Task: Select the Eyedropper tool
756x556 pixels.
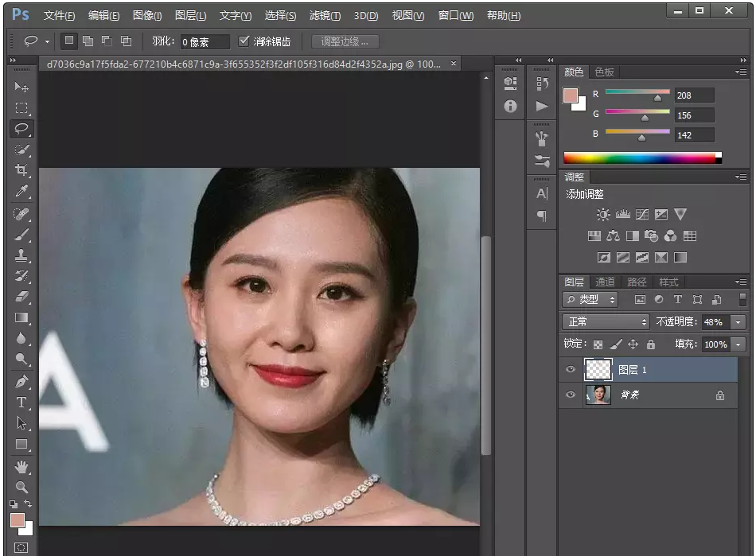Action: tap(21, 192)
